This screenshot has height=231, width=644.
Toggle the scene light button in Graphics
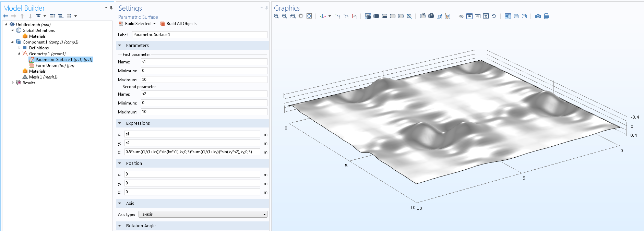[508, 16]
